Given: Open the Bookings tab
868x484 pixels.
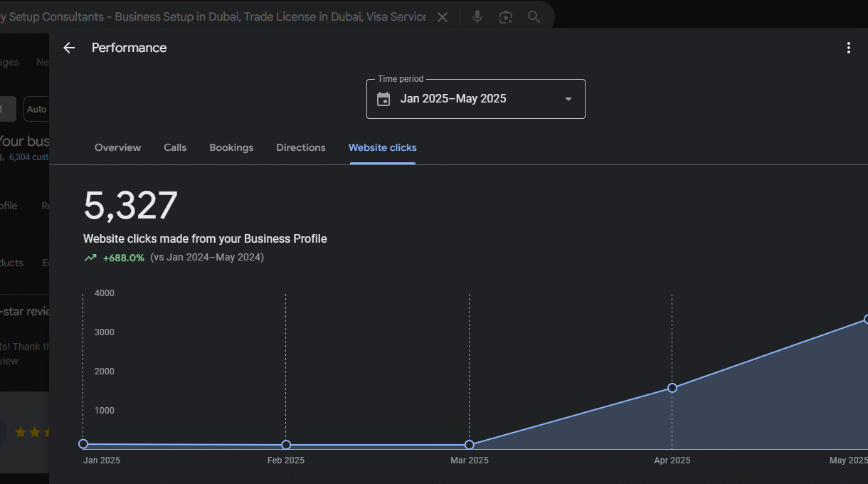Looking at the screenshot, I should click(x=231, y=147).
